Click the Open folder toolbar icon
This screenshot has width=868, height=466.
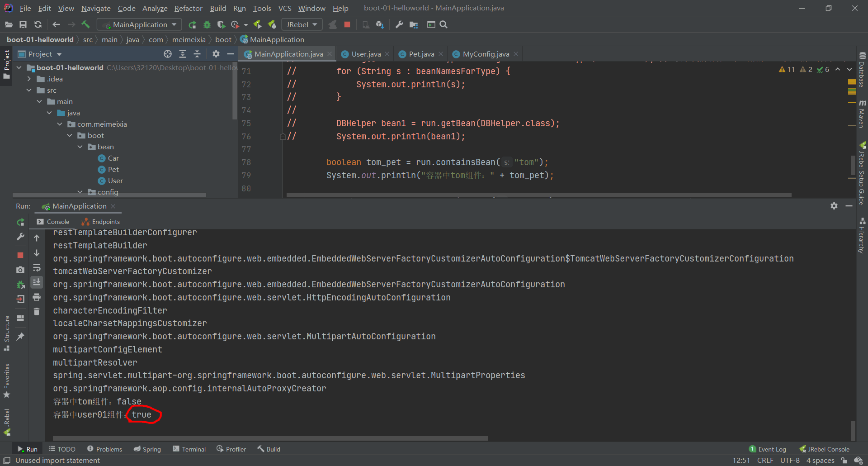(9, 24)
